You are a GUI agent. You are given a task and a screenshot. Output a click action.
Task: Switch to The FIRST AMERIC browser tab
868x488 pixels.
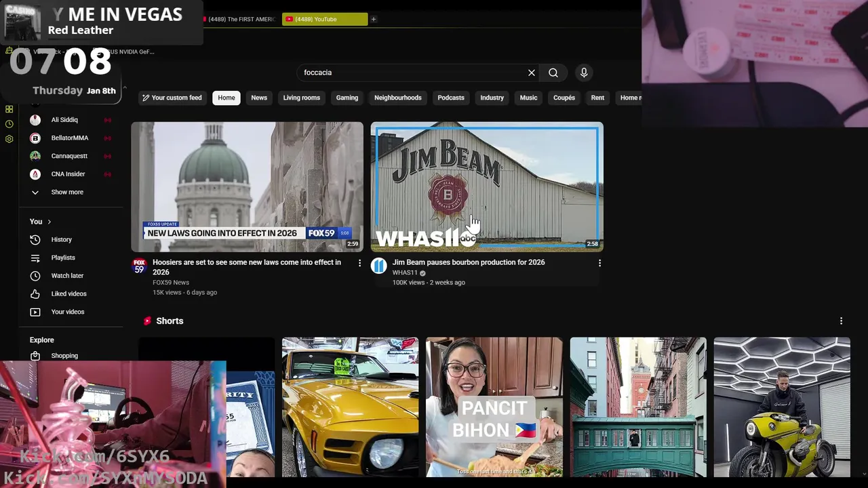[239, 19]
